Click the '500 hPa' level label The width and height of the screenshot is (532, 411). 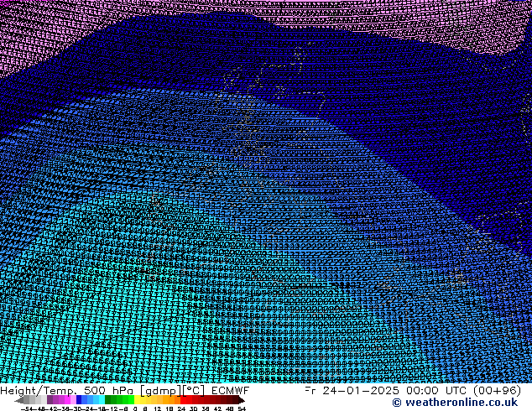(x=108, y=391)
